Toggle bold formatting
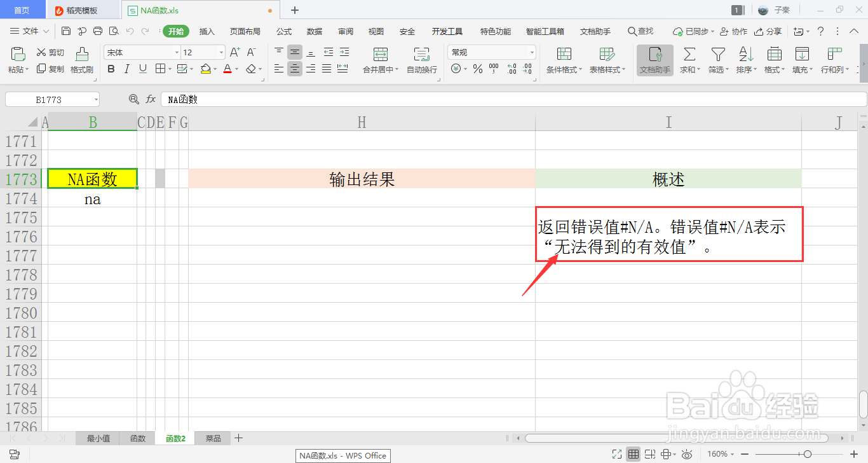Screen dimensions: 868x463 coord(111,69)
